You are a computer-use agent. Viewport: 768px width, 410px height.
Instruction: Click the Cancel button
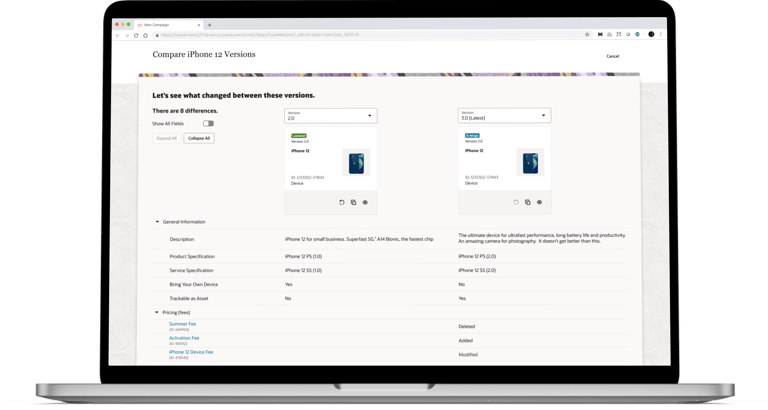[613, 56]
